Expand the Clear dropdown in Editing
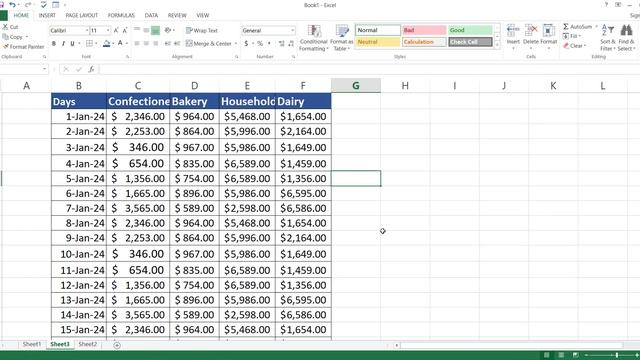640x360 pixels. point(584,46)
